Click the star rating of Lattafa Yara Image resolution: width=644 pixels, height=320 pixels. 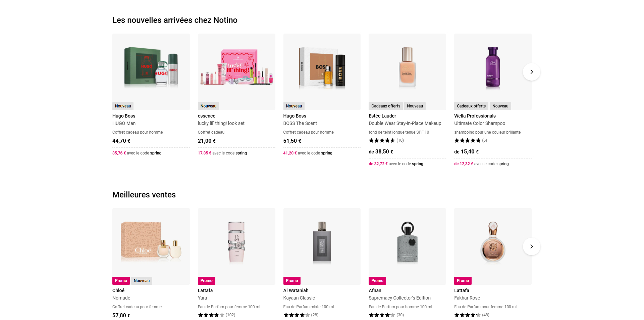(x=211, y=315)
